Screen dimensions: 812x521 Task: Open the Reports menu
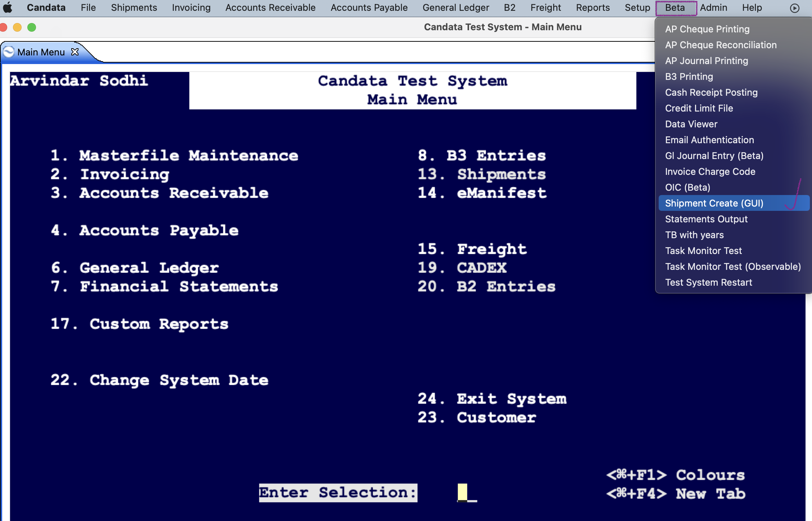[593, 8]
